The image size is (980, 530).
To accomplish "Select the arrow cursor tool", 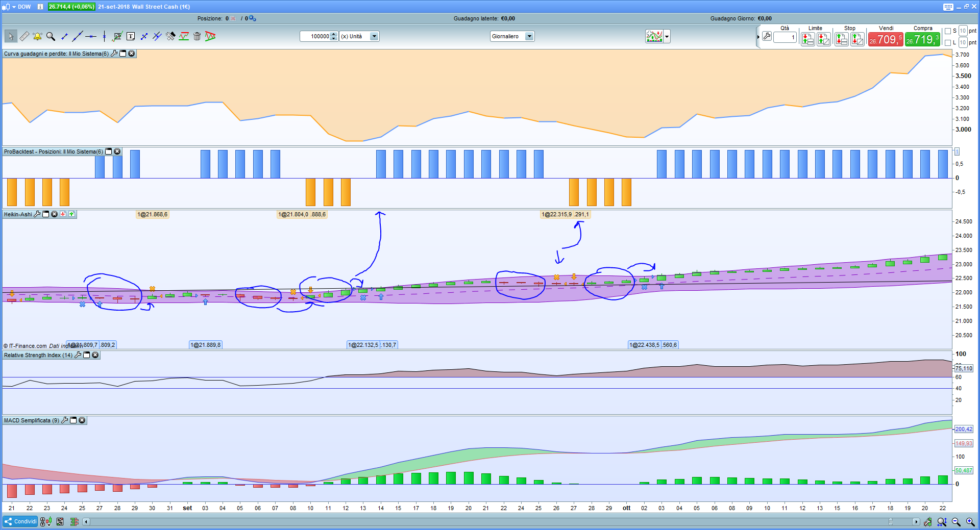I will click(x=11, y=36).
